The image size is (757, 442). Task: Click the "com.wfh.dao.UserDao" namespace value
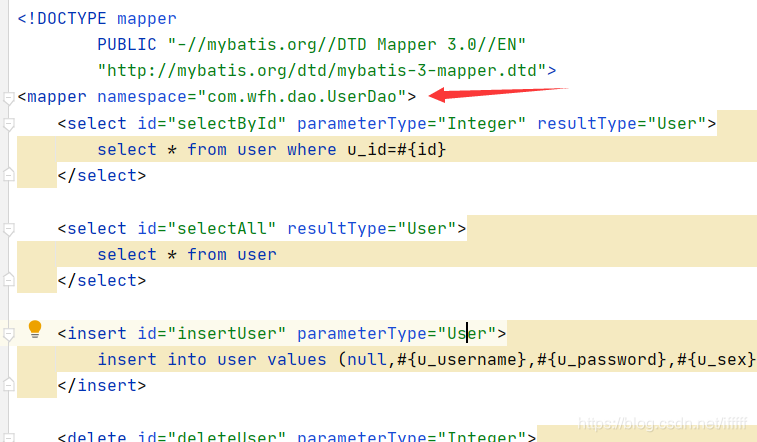pos(302,97)
